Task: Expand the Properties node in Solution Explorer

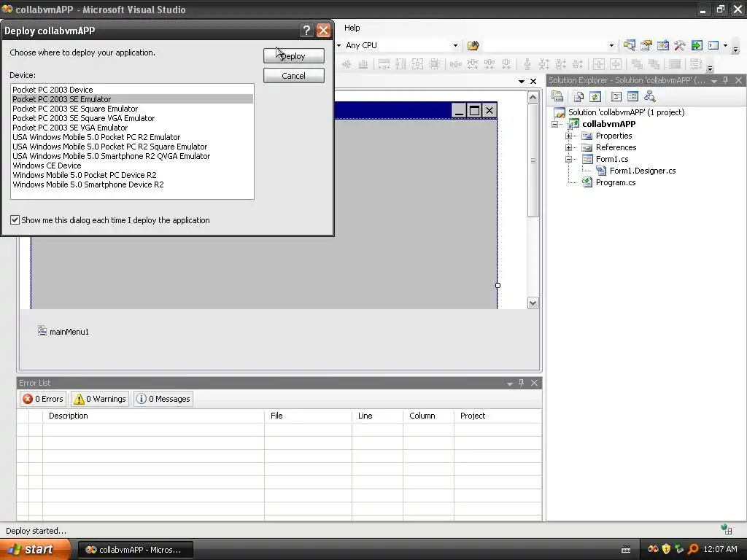Action: pyautogui.click(x=568, y=136)
